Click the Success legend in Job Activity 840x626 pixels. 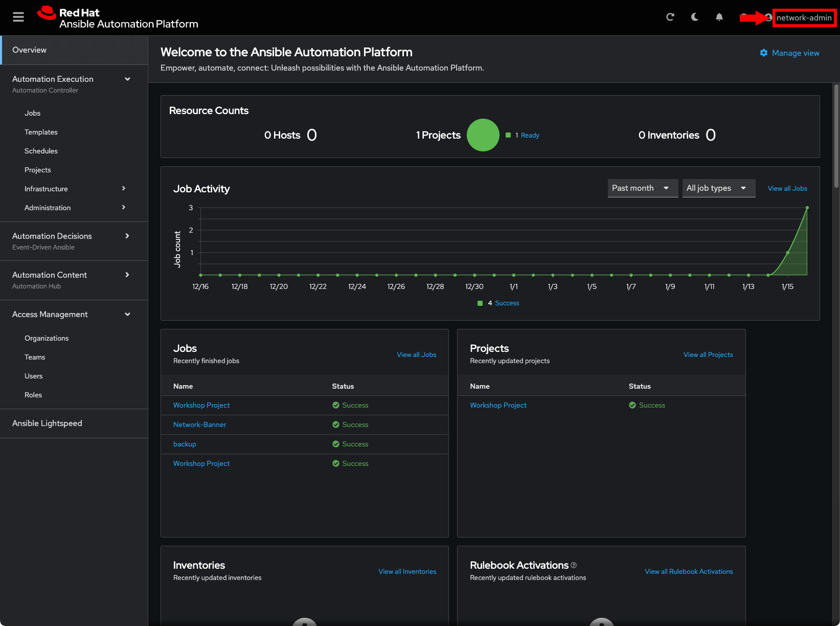click(x=507, y=303)
